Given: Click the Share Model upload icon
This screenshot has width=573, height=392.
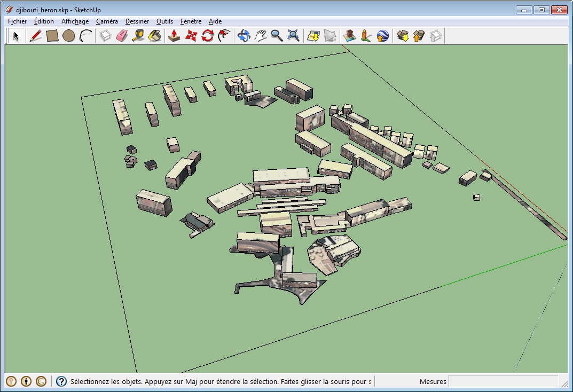Looking at the screenshot, I should tap(419, 36).
